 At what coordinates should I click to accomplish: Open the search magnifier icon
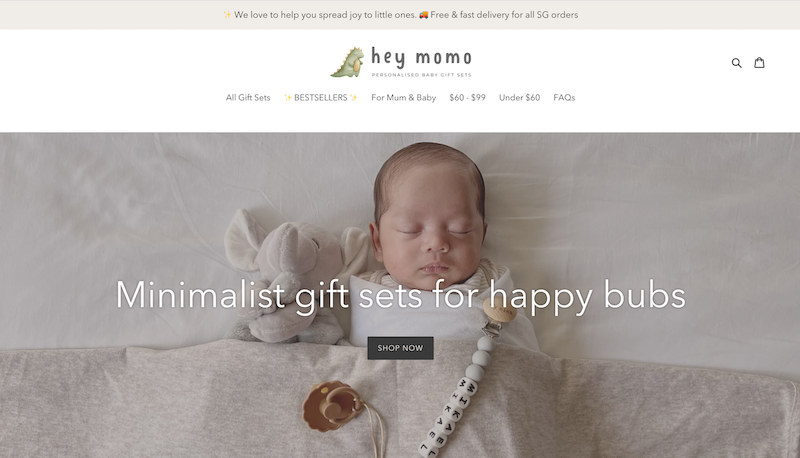[x=736, y=63]
